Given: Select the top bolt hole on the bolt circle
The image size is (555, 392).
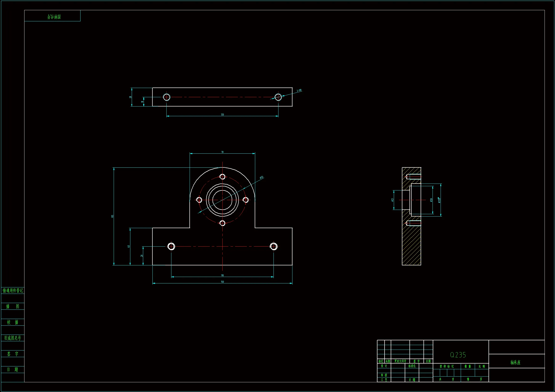Looking at the screenshot, I should tap(222, 177).
